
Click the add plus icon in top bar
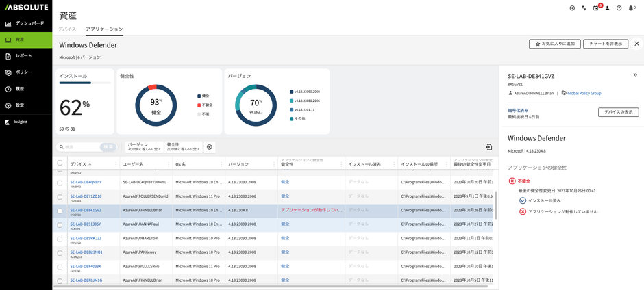572,8
